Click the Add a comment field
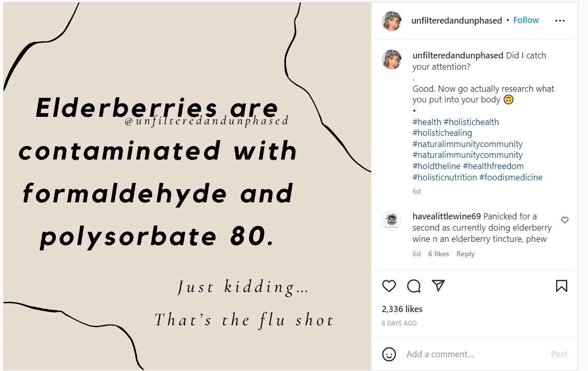The image size is (588, 371). click(x=473, y=354)
